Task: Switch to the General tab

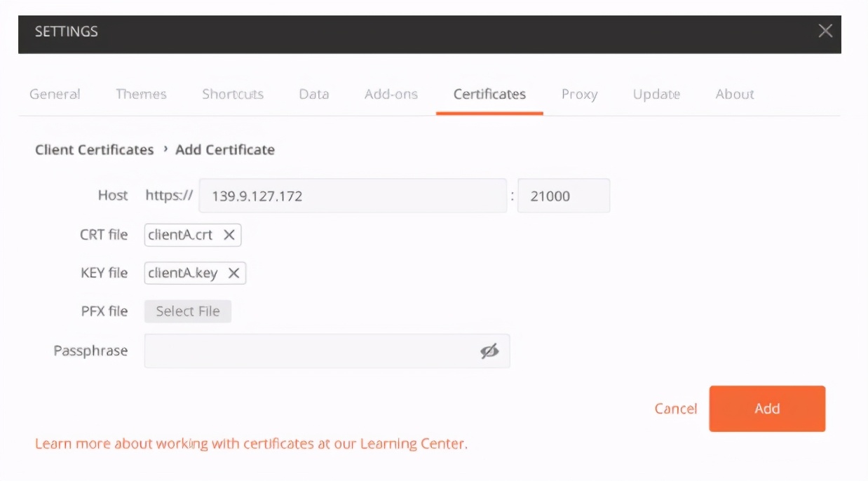Action: coord(55,94)
